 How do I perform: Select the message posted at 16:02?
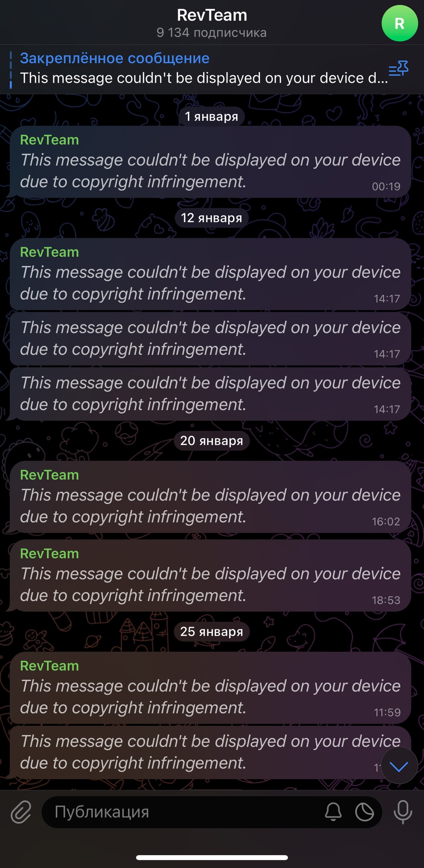(210, 497)
